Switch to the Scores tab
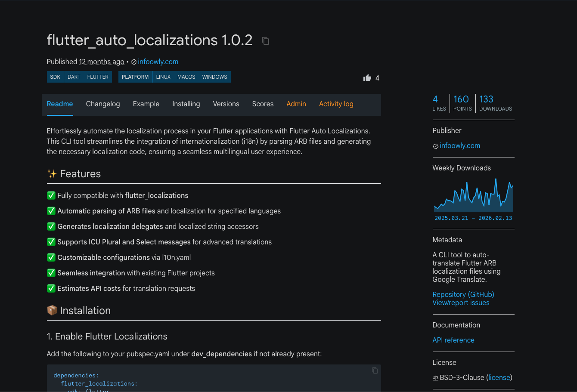This screenshot has height=392, width=577. [x=263, y=104]
